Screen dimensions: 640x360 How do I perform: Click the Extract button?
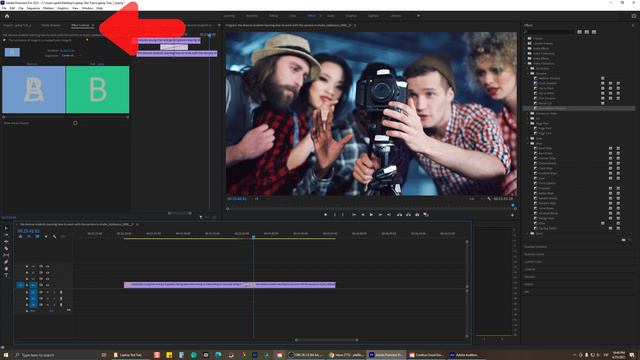[x=408, y=215]
